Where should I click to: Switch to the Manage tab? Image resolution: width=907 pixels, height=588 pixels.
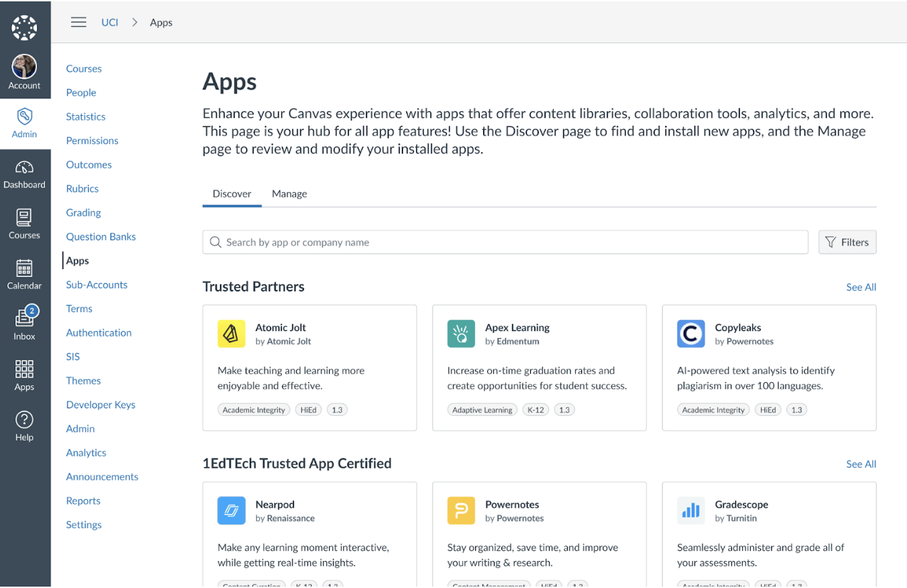pyautogui.click(x=289, y=194)
